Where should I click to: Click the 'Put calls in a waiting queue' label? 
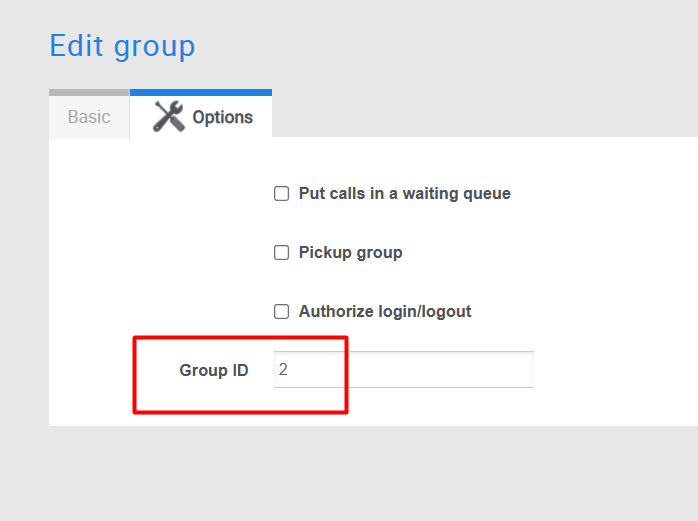[x=405, y=194]
